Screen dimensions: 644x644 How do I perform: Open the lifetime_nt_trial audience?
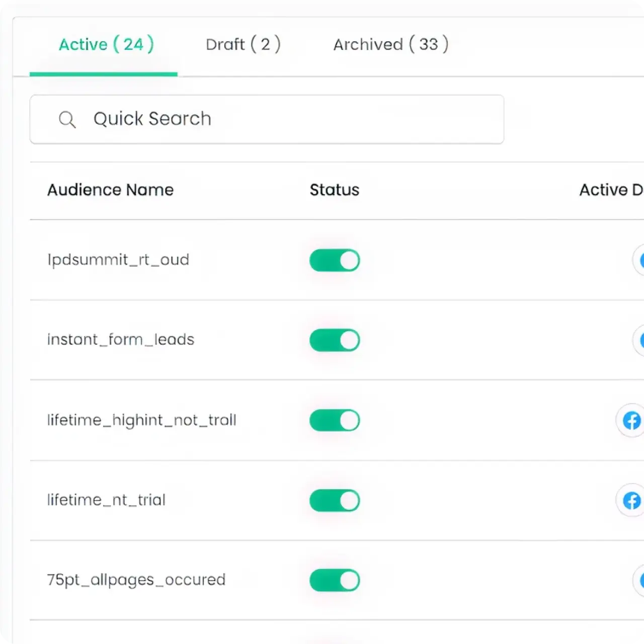(106, 500)
